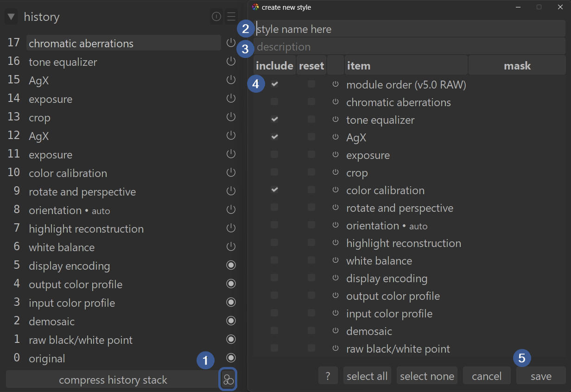571x392 pixels.
Task: Click the mask column header
Action: [x=517, y=66]
